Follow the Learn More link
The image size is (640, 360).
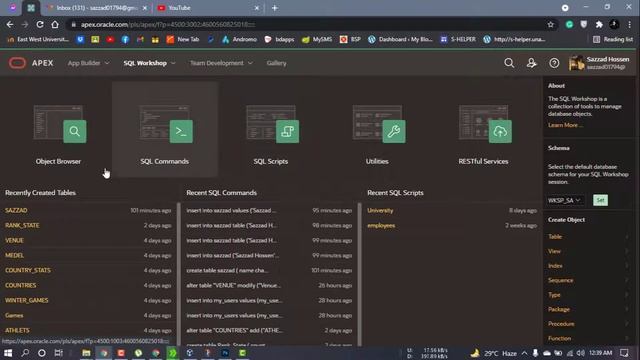tap(565, 125)
